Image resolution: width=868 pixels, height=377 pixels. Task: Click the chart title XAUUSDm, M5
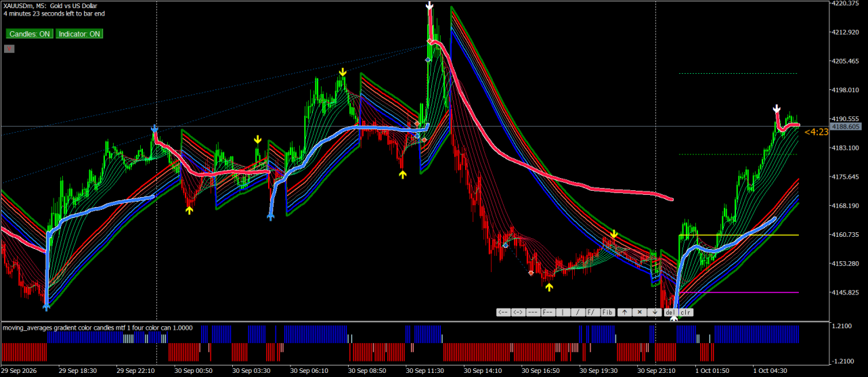[x=24, y=5]
